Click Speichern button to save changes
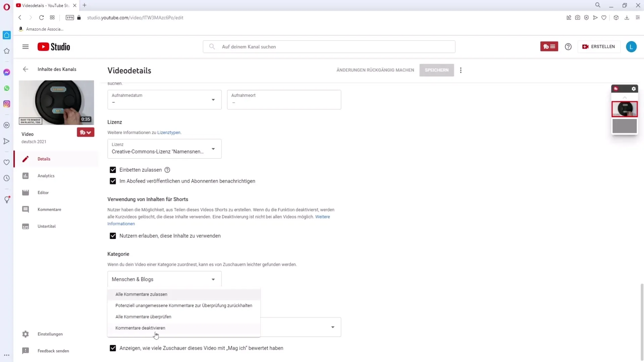Viewport: 644px width, 362px height. coord(437,70)
